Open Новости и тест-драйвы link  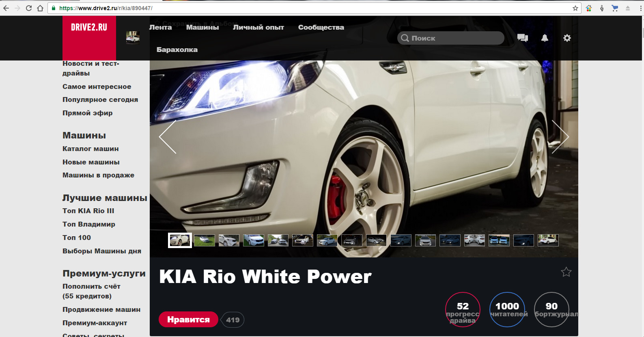(91, 68)
